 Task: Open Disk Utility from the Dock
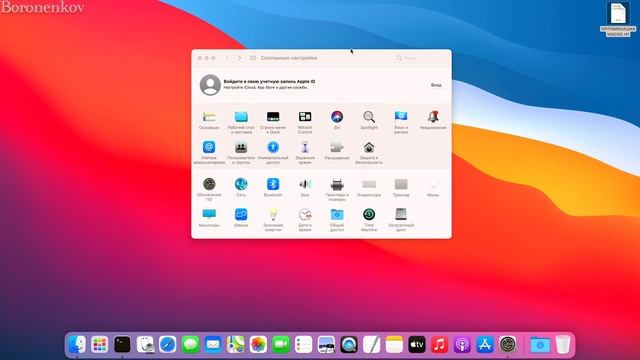click(145, 345)
